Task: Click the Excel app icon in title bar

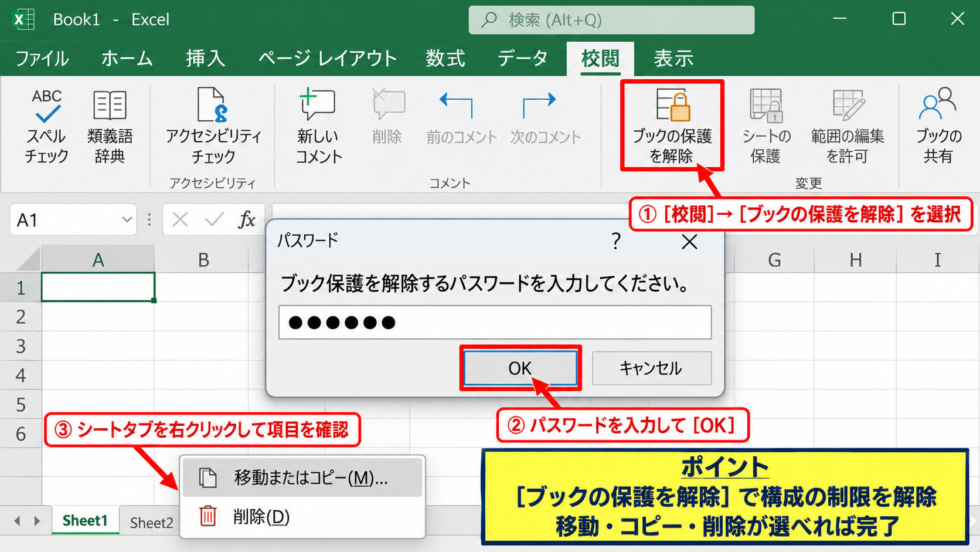Action: coord(23,19)
